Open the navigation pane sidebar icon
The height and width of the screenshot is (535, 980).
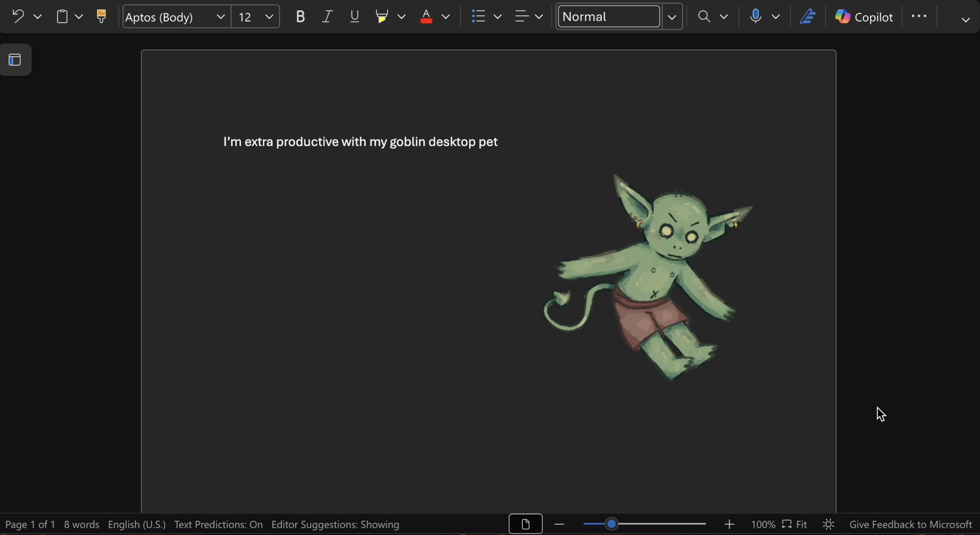coord(15,60)
